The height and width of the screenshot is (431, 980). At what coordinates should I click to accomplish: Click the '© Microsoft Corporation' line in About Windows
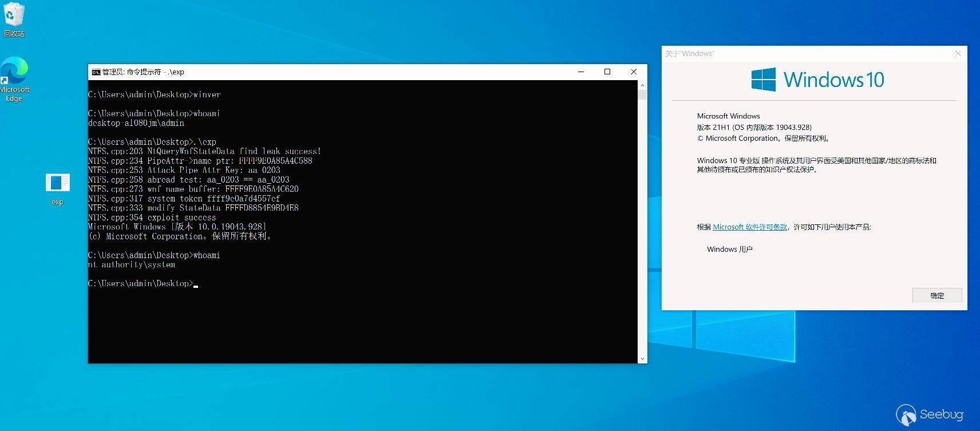click(x=764, y=139)
